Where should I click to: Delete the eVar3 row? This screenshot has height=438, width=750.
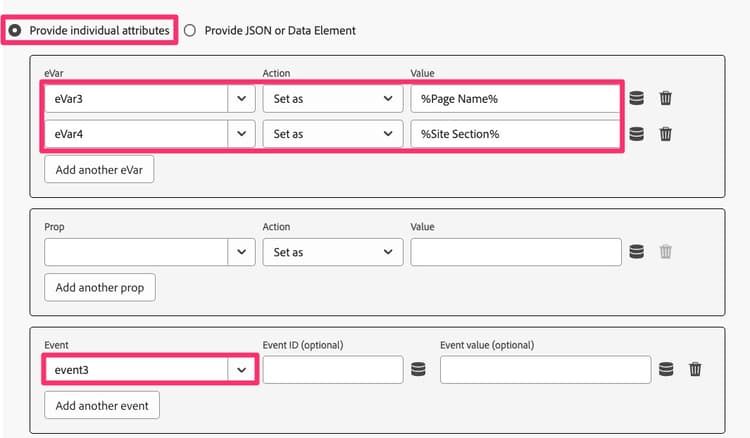[665, 98]
